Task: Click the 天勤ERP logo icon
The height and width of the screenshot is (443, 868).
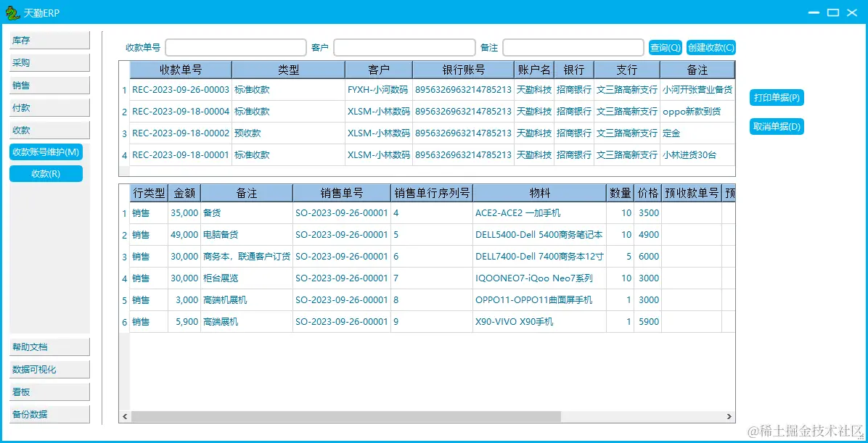Action: (x=12, y=12)
